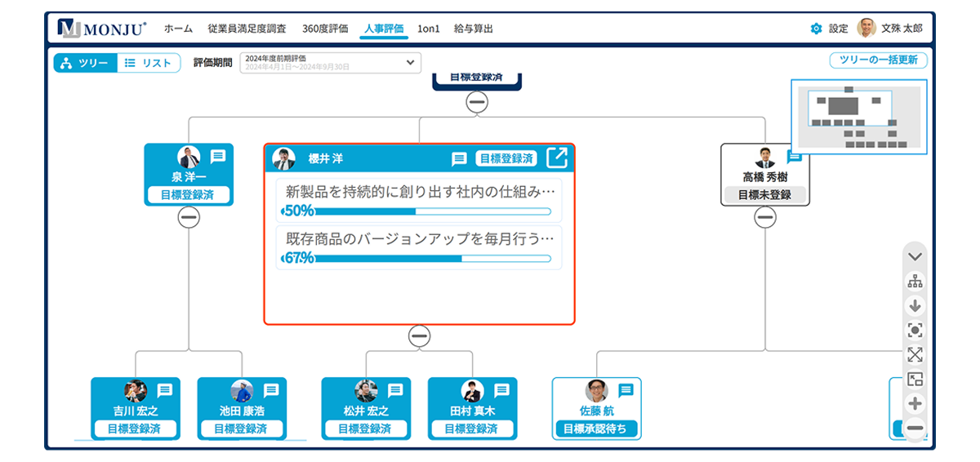Click 目標登録済 badge on 吉川 宏之

pyautogui.click(x=136, y=429)
